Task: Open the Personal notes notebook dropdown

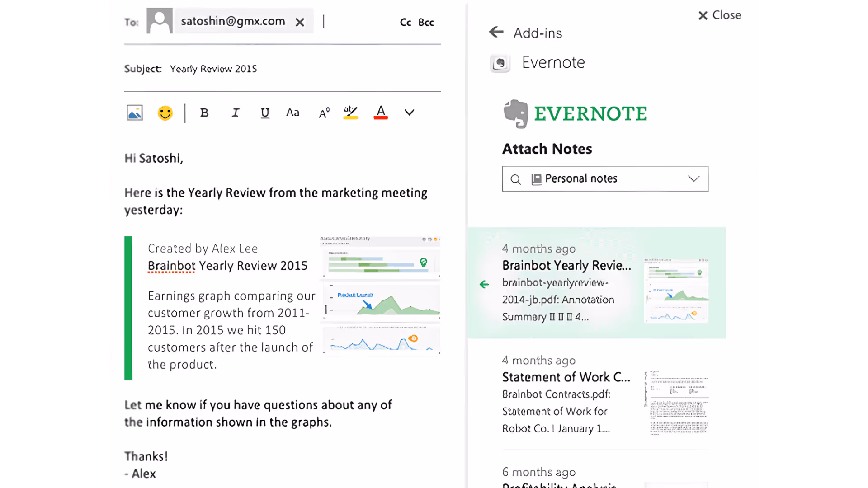Action: click(x=694, y=179)
